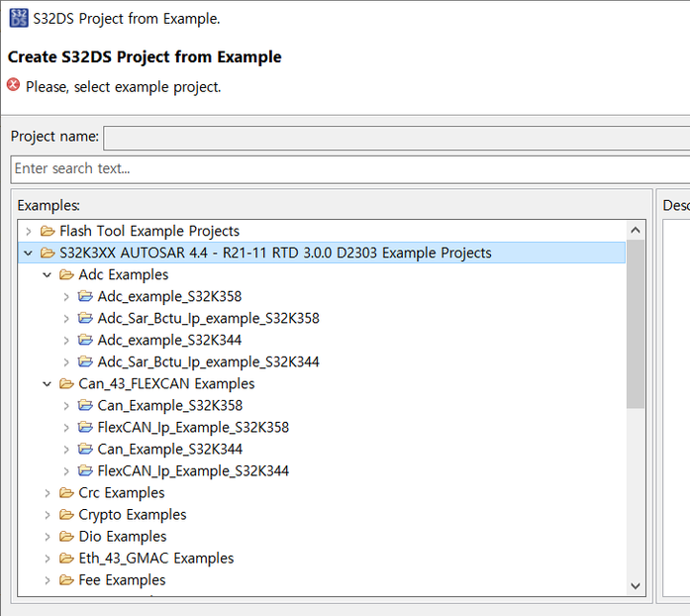Expand the Can_Example_S32K358 project node

66,405
